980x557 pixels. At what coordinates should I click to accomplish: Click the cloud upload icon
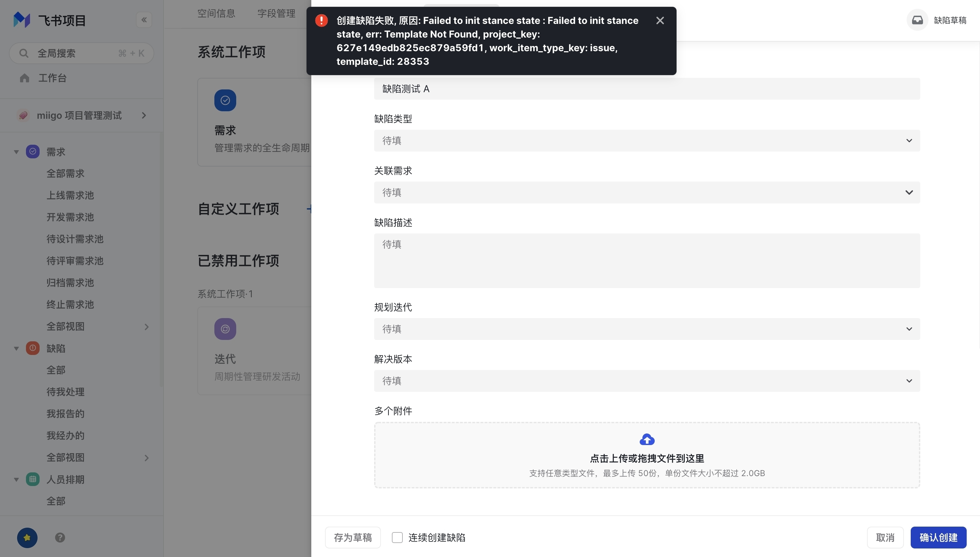pyautogui.click(x=647, y=440)
